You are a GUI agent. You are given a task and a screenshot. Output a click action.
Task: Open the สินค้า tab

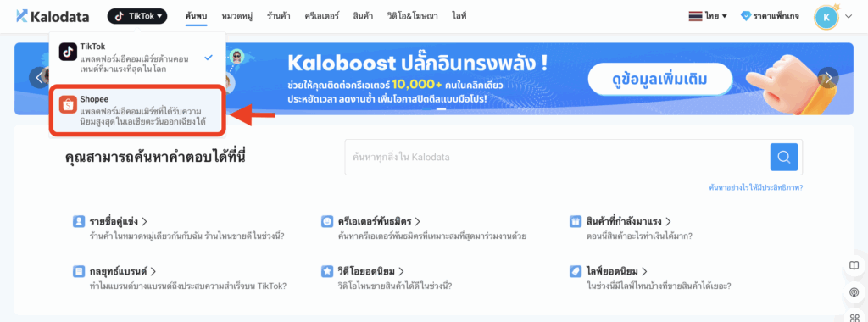[363, 16]
